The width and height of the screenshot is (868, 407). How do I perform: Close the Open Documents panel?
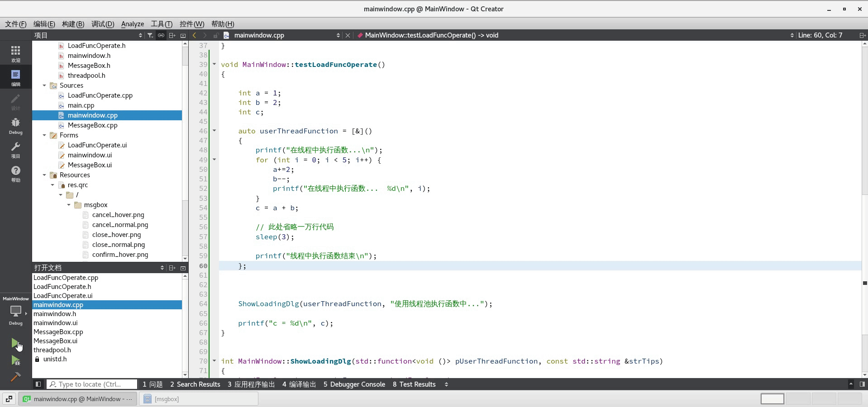tap(183, 268)
